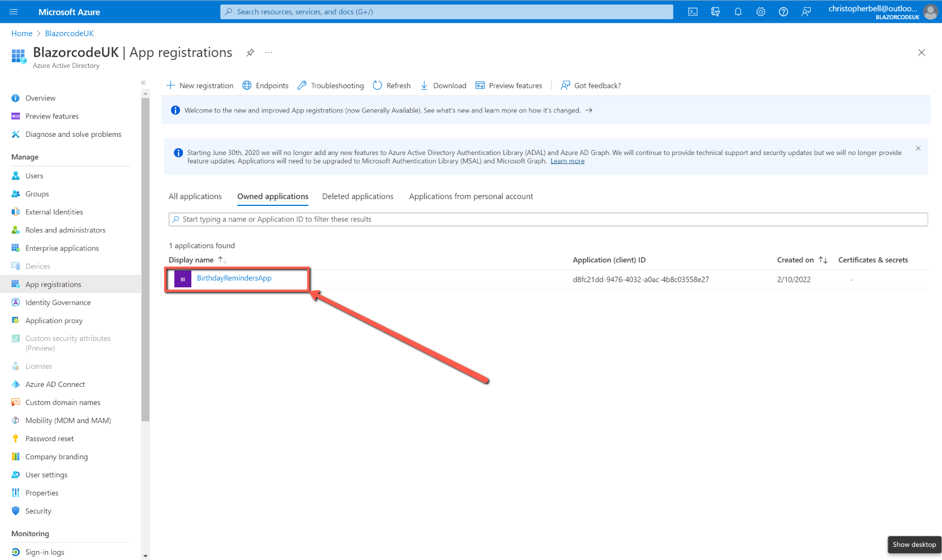Dismiss the ADAL deprecation notice
The width and height of the screenshot is (942, 560).
point(918,148)
